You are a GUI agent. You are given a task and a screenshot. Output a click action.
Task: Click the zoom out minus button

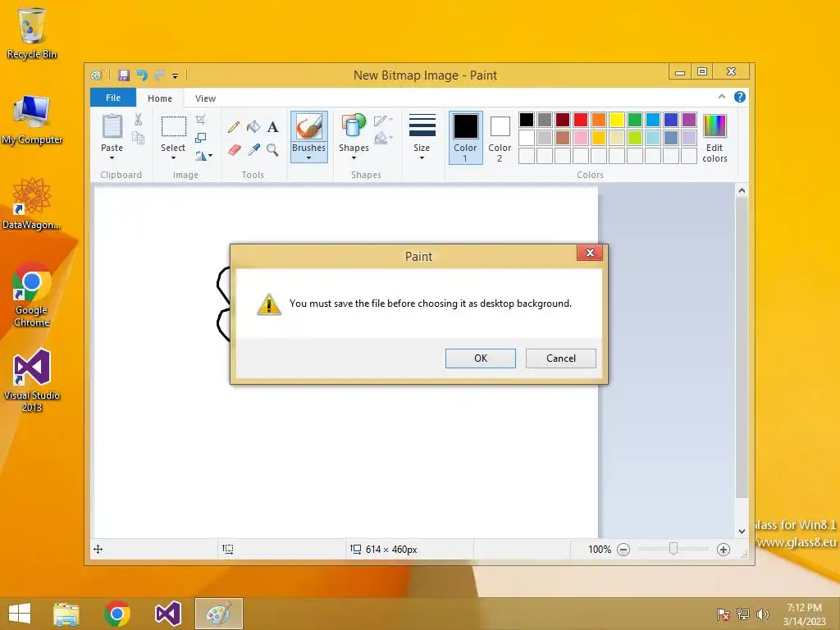(x=623, y=550)
